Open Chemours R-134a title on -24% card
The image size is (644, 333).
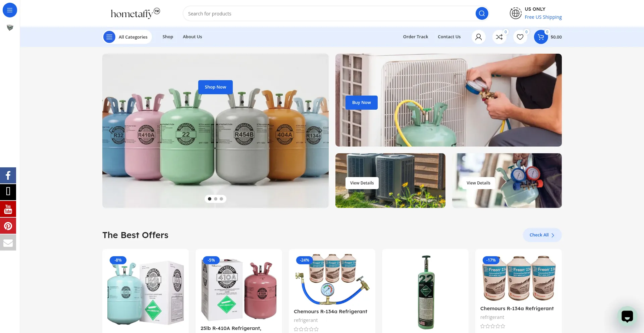coord(330,312)
